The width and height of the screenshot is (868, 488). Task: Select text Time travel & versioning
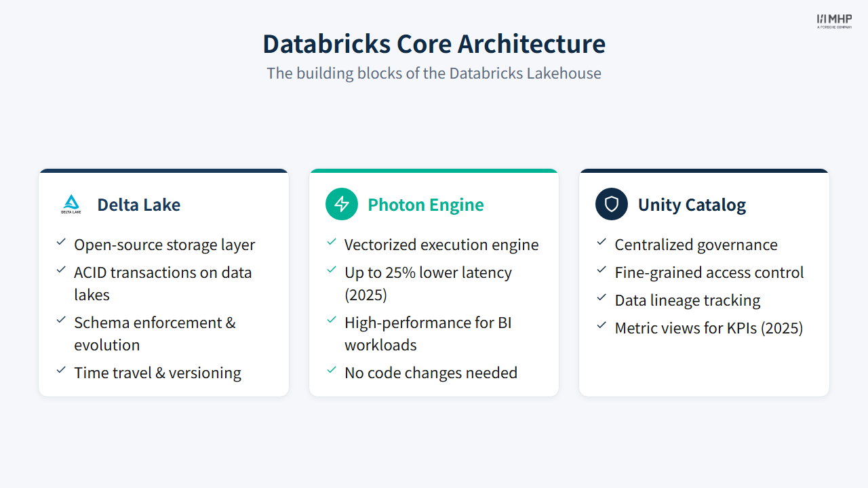coord(157,373)
